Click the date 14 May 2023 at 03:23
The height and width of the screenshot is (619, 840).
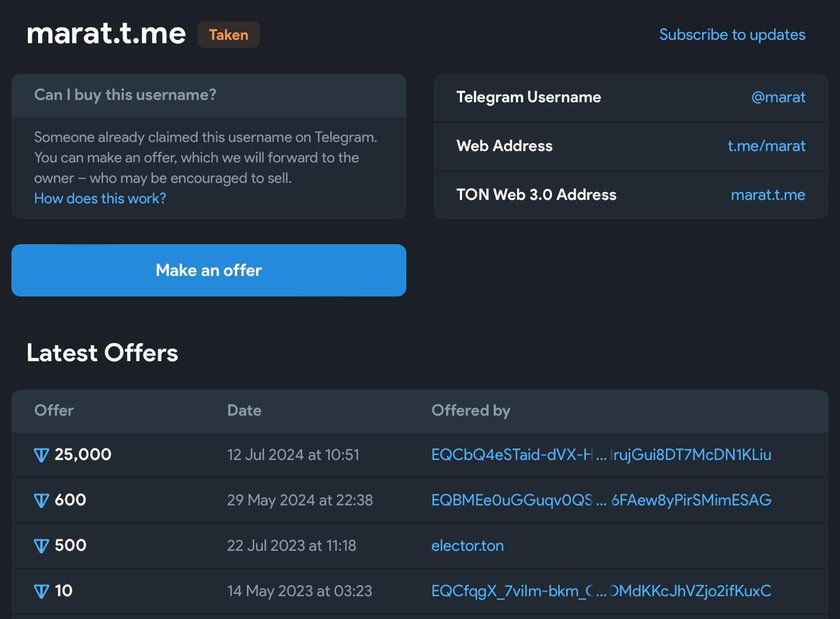coord(299,591)
